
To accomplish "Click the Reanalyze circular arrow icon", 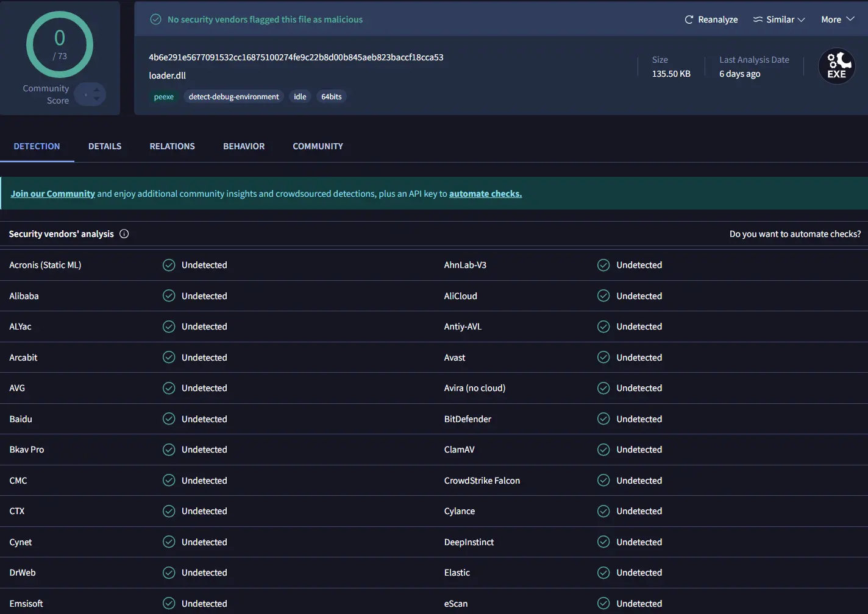I will click(x=689, y=19).
